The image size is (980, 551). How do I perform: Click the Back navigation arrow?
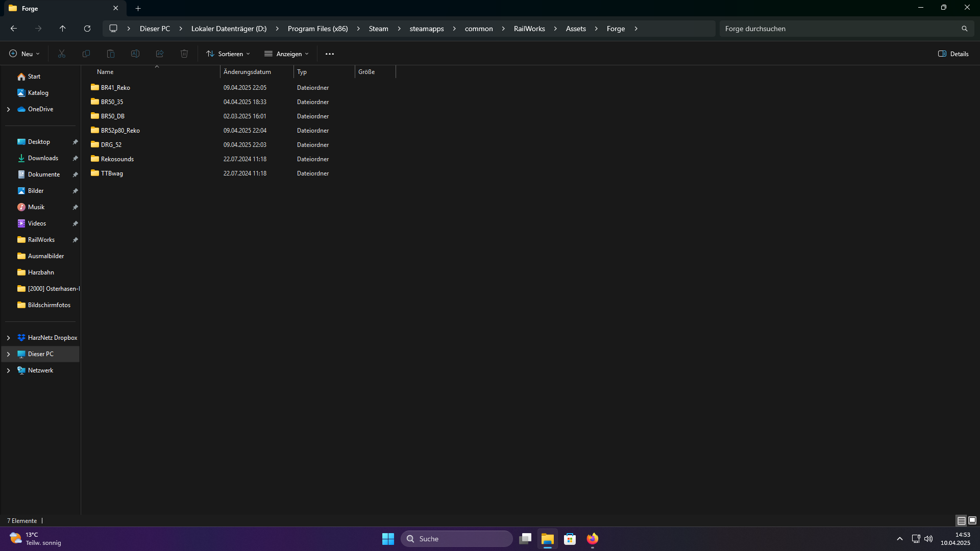coord(14,29)
